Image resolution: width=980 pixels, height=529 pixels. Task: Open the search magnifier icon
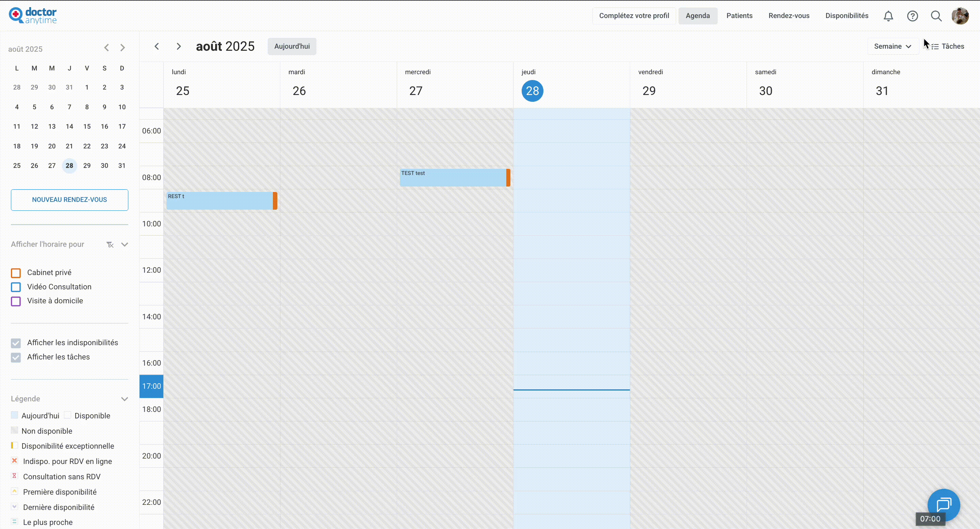click(936, 16)
